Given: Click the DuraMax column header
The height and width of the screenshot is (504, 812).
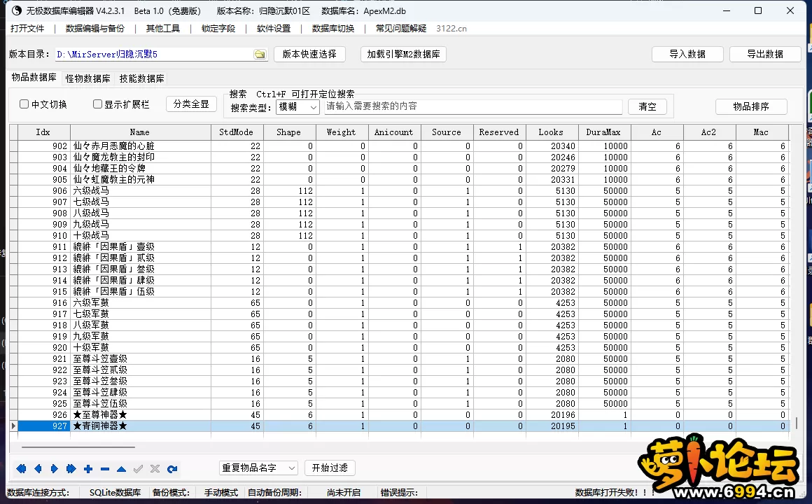Looking at the screenshot, I should coord(604,132).
